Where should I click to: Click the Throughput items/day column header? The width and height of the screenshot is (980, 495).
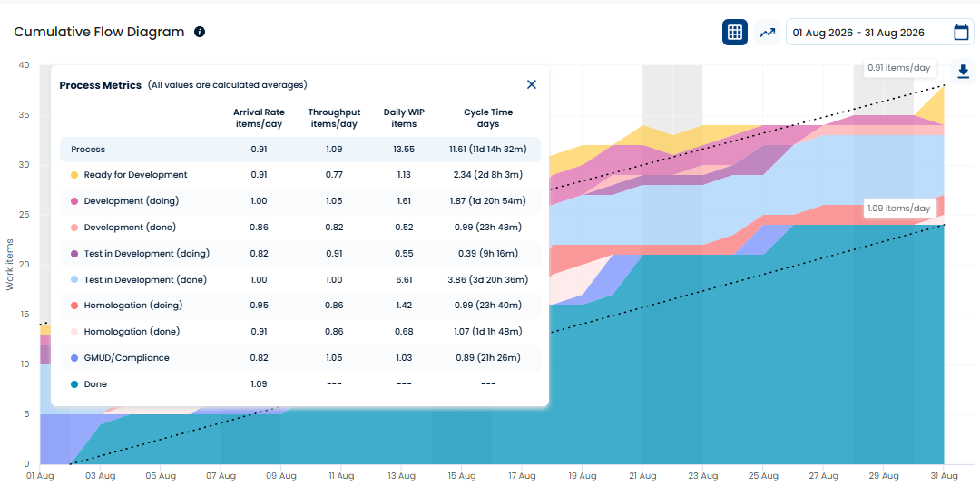pyautogui.click(x=334, y=118)
